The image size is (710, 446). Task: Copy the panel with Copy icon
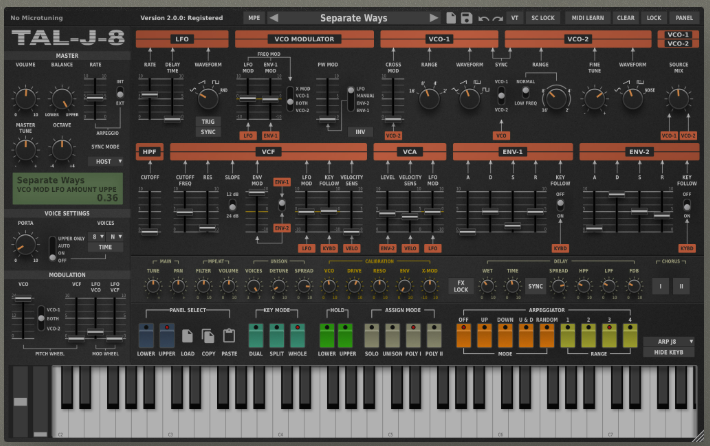pos(208,336)
